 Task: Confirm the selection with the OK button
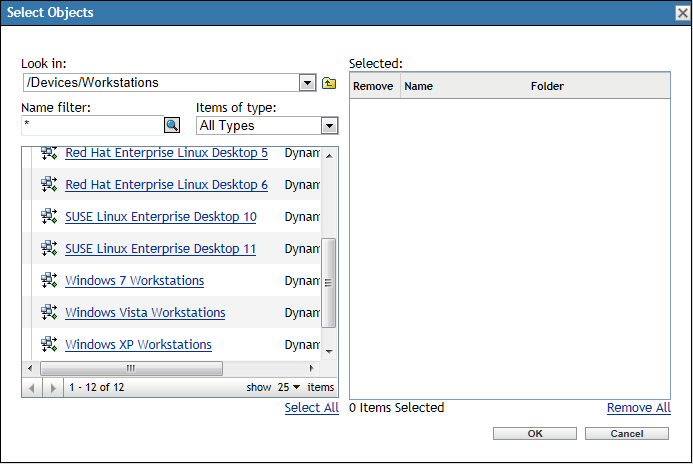535,434
